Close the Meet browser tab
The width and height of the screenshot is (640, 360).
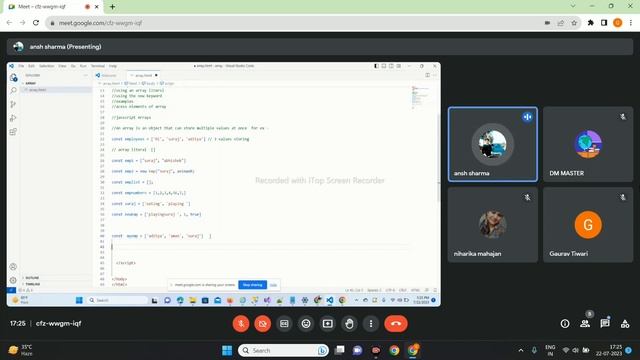click(97, 7)
